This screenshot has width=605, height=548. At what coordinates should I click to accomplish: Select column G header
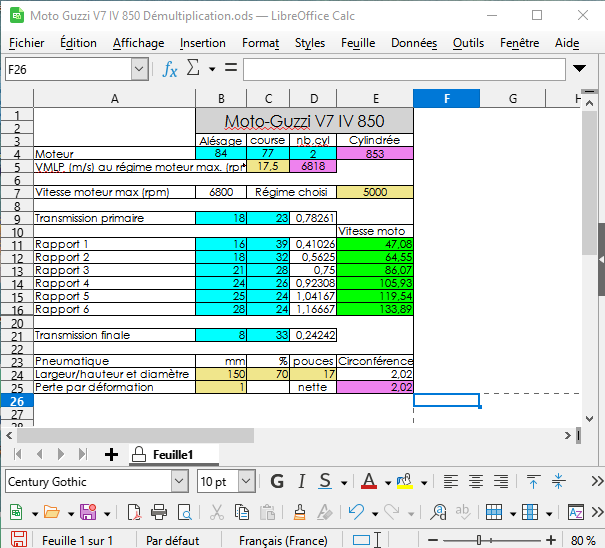tap(513, 98)
